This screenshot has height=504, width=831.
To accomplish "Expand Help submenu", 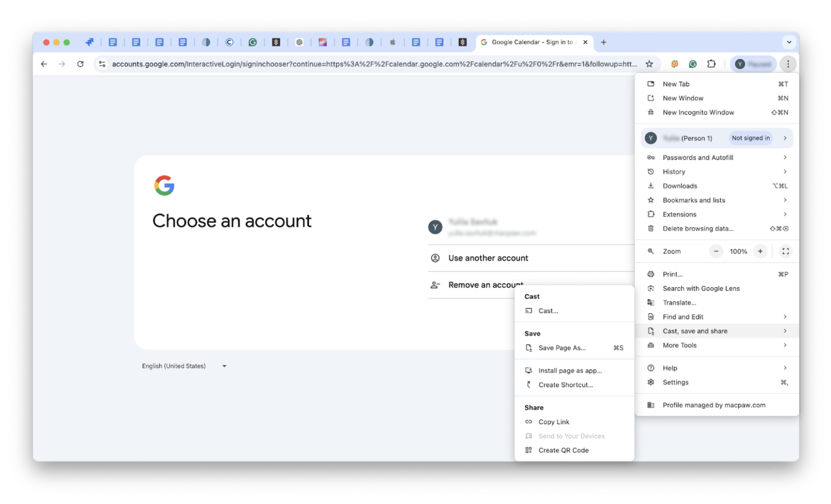I will (717, 368).
